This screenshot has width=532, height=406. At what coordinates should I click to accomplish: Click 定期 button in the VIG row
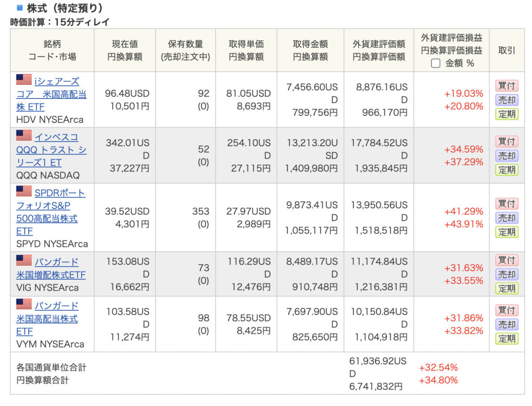coord(507,289)
